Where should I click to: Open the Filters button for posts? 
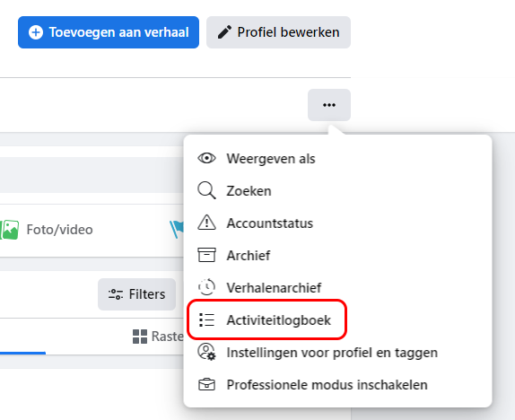(x=136, y=294)
